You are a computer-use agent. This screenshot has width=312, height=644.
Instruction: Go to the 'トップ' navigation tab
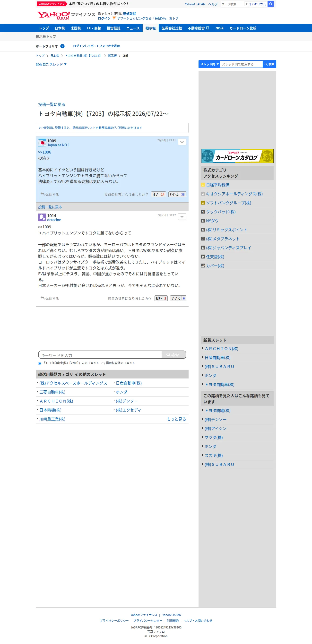pyautogui.click(x=44, y=28)
